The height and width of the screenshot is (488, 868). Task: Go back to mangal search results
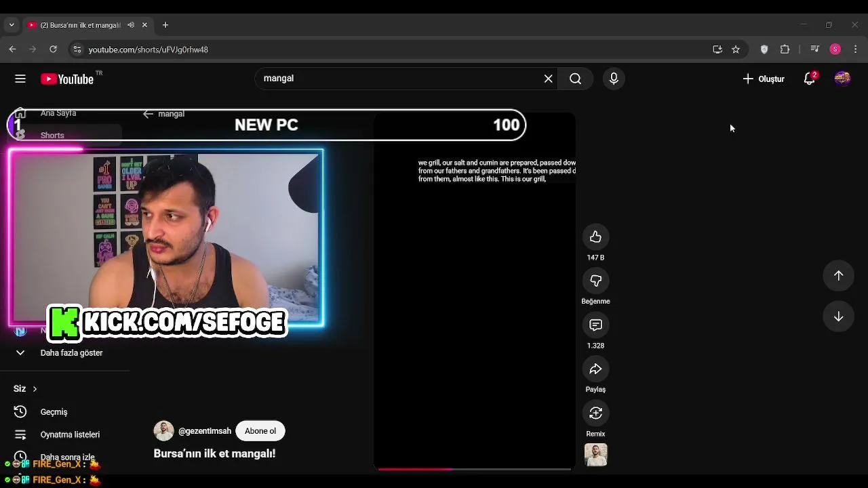point(148,114)
